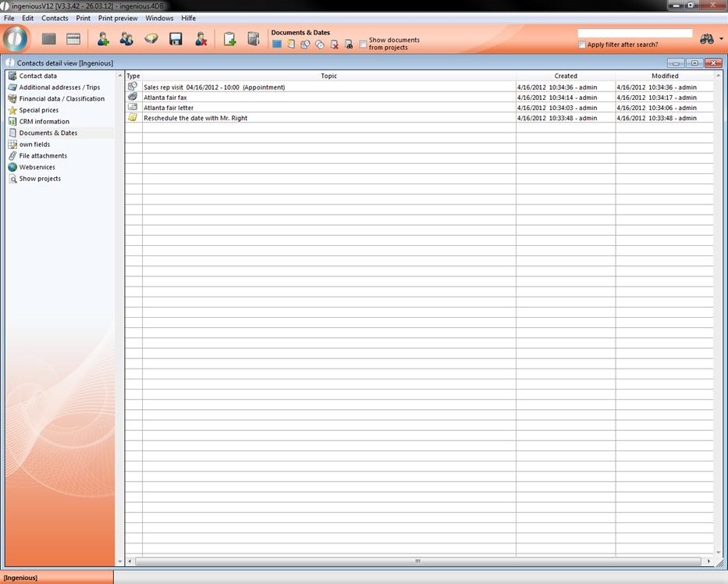The width and height of the screenshot is (728, 584).
Task: Click the delete contact icon with red X
Action: point(201,39)
